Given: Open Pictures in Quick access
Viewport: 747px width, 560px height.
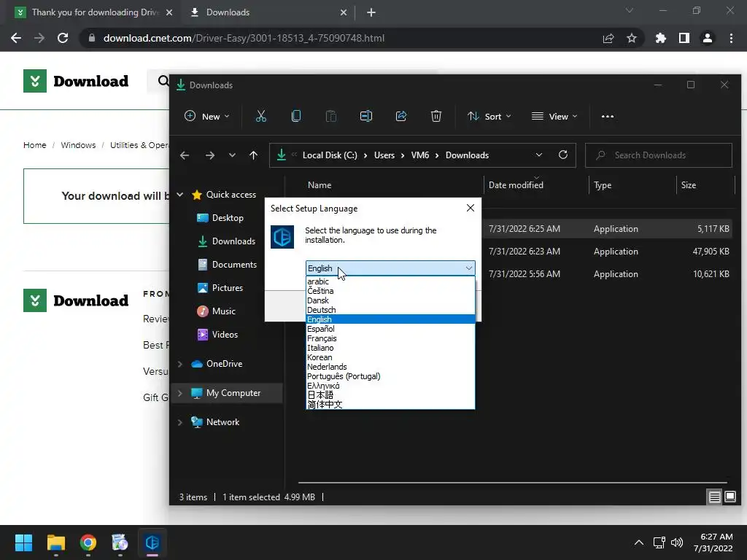Looking at the screenshot, I should coord(228,287).
